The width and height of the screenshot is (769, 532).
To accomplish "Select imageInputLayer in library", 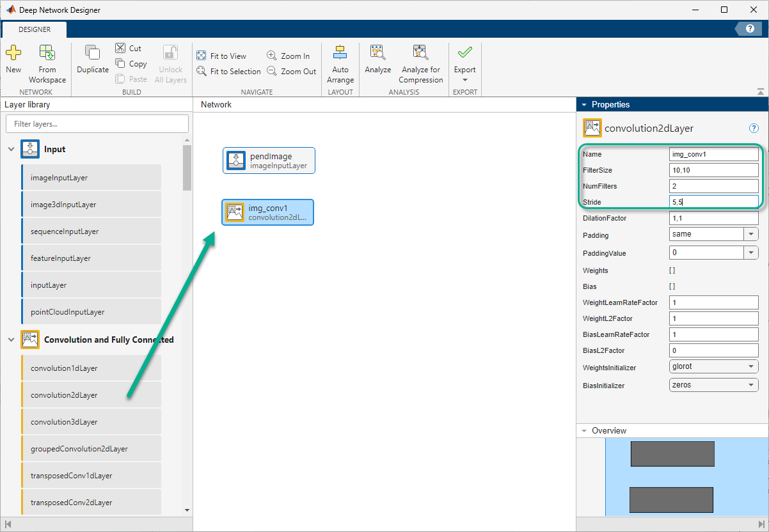I will 91,178.
